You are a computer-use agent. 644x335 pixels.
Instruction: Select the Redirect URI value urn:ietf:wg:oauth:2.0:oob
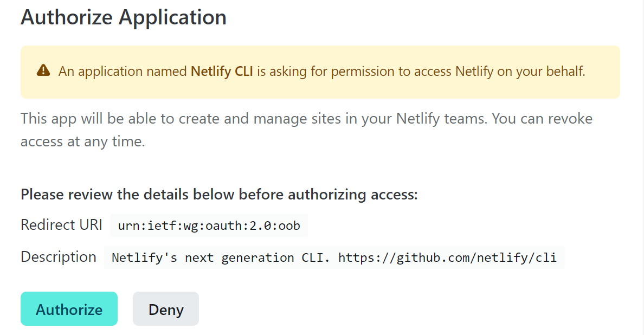click(209, 226)
